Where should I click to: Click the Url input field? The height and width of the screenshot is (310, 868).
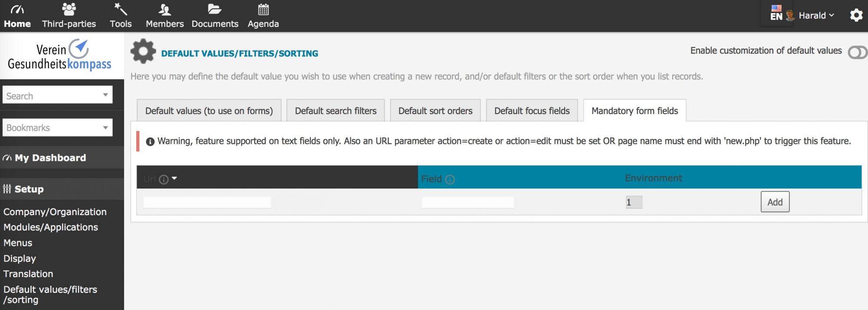tap(207, 202)
